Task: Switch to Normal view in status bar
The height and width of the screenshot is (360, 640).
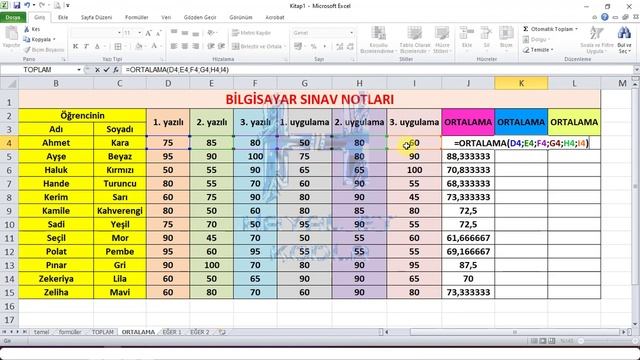Action: pos(534,341)
